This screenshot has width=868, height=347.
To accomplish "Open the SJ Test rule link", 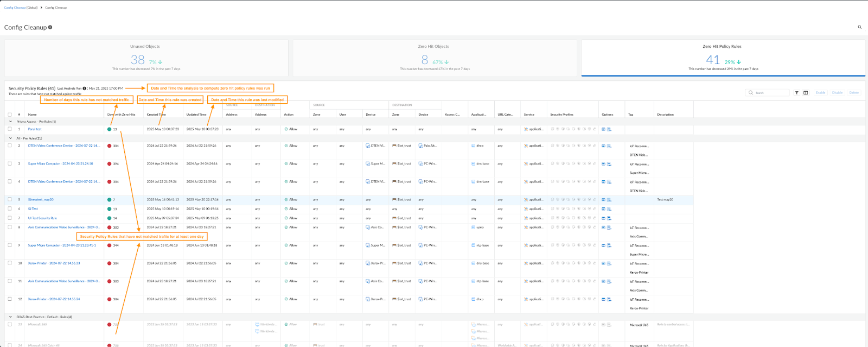I will point(33,209).
